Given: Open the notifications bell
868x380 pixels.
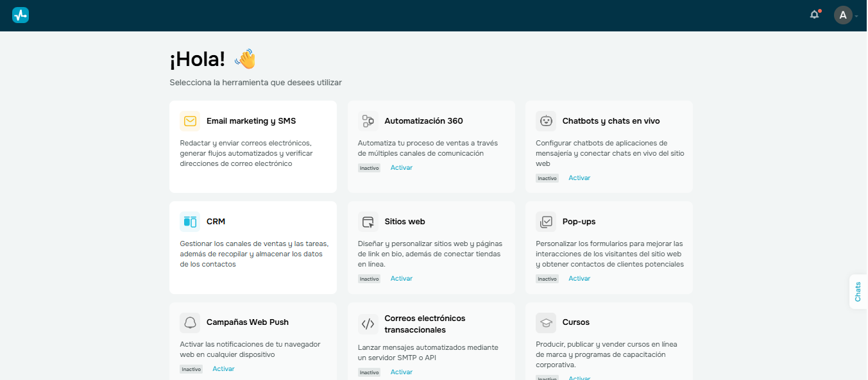Looking at the screenshot, I should coord(813,14).
